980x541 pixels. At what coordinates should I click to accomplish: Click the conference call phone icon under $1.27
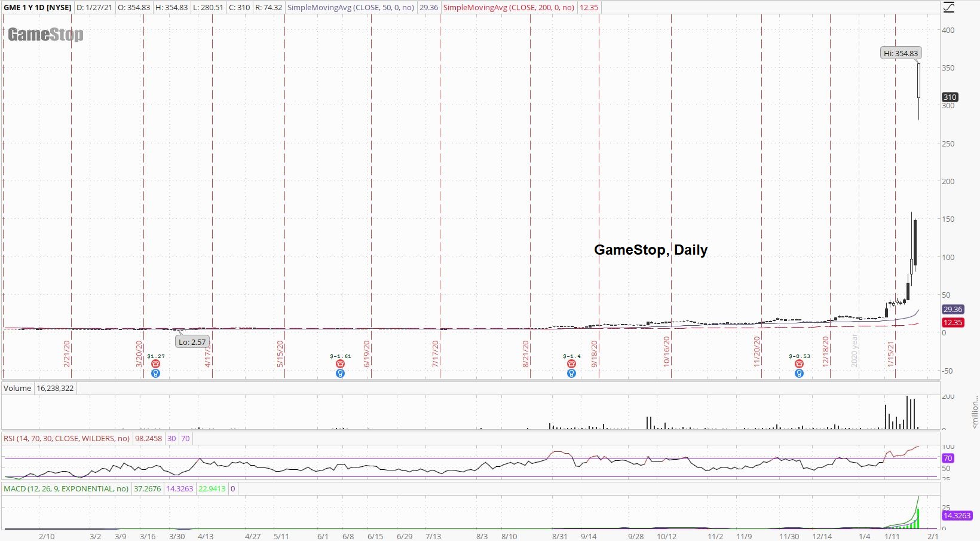point(156,364)
